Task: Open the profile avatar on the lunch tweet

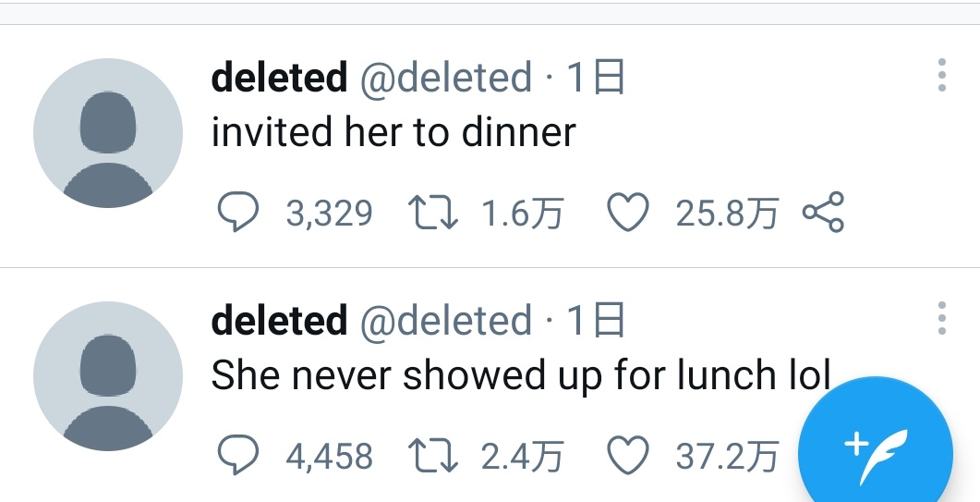Action: [108, 376]
